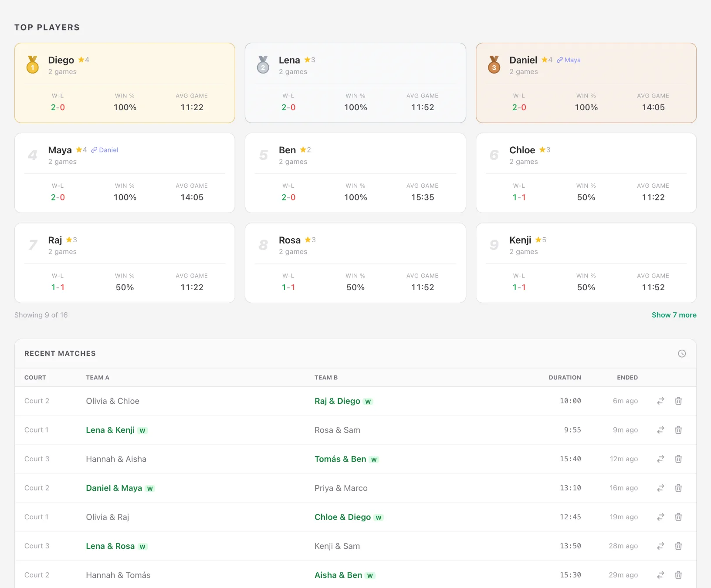Screen dimensions: 711x588
Task: Select losing team Priya & Marco
Action: (x=341, y=488)
